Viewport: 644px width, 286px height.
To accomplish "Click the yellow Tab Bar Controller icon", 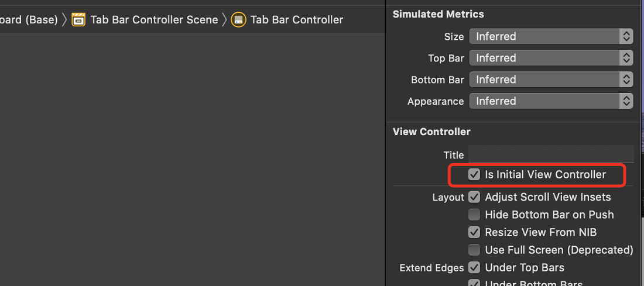I will [239, 20].
